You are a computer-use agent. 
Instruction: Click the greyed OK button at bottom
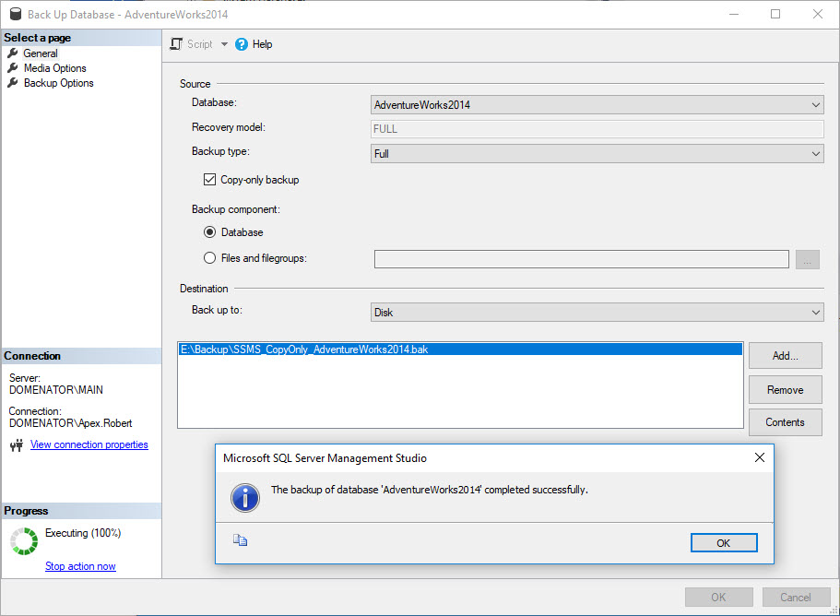click(x=719, y=598)
